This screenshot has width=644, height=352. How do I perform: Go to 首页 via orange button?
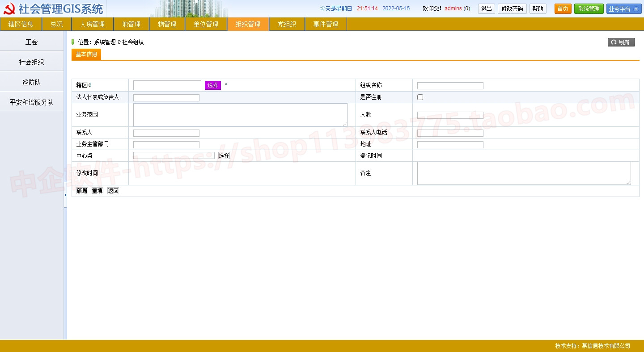click(x=563, y=8)
